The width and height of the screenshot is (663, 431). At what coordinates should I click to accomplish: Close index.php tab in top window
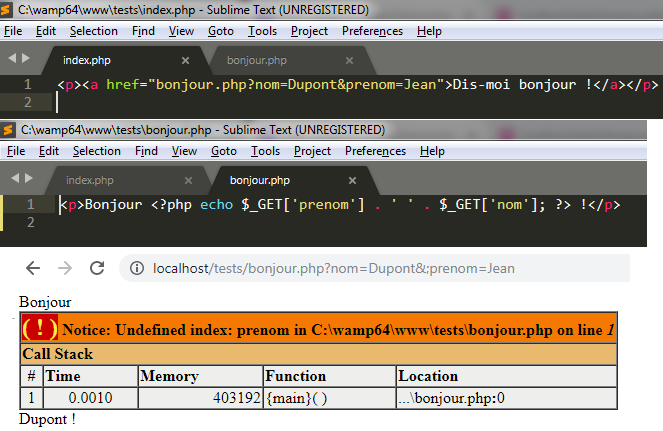185,60
